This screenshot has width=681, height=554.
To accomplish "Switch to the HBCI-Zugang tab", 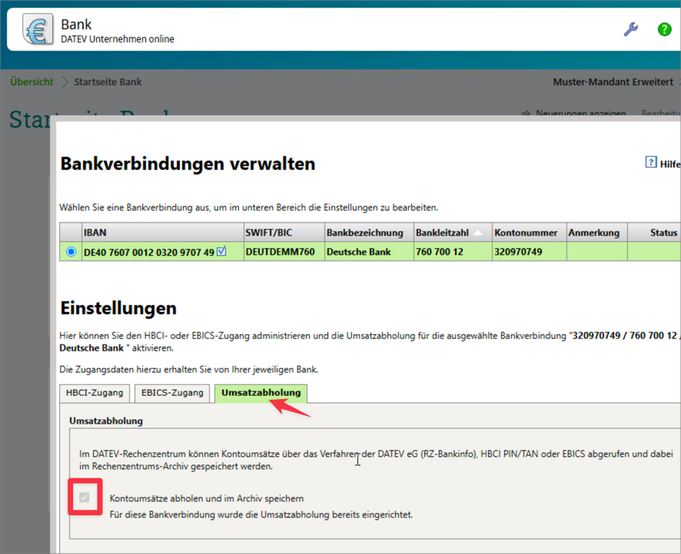I will coord(94,393).
